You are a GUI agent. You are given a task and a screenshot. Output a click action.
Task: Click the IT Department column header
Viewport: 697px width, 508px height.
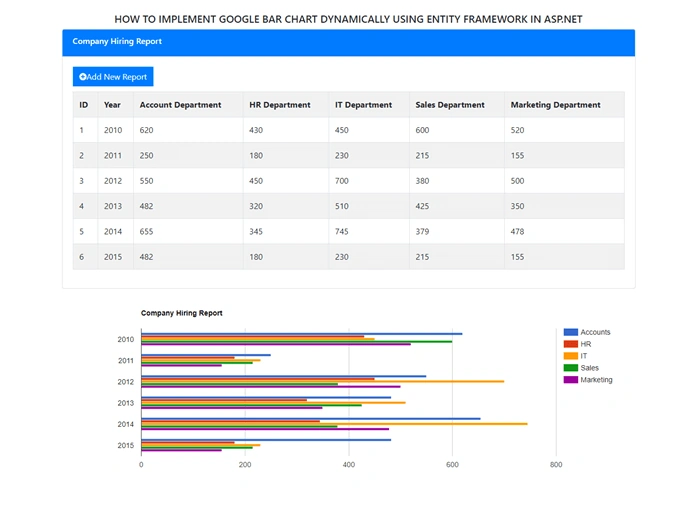pos(369,104)
